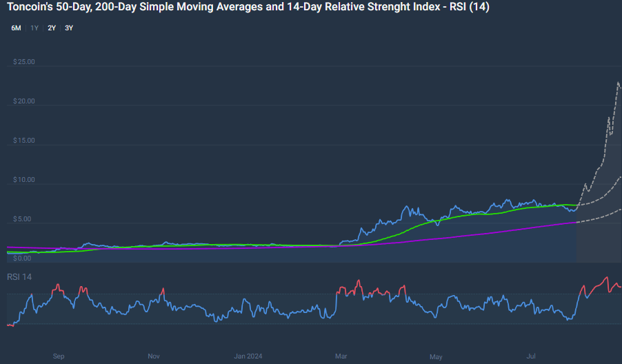Click the May date label
This screenshot has height=364, width=622.
(x=436, y=357)
